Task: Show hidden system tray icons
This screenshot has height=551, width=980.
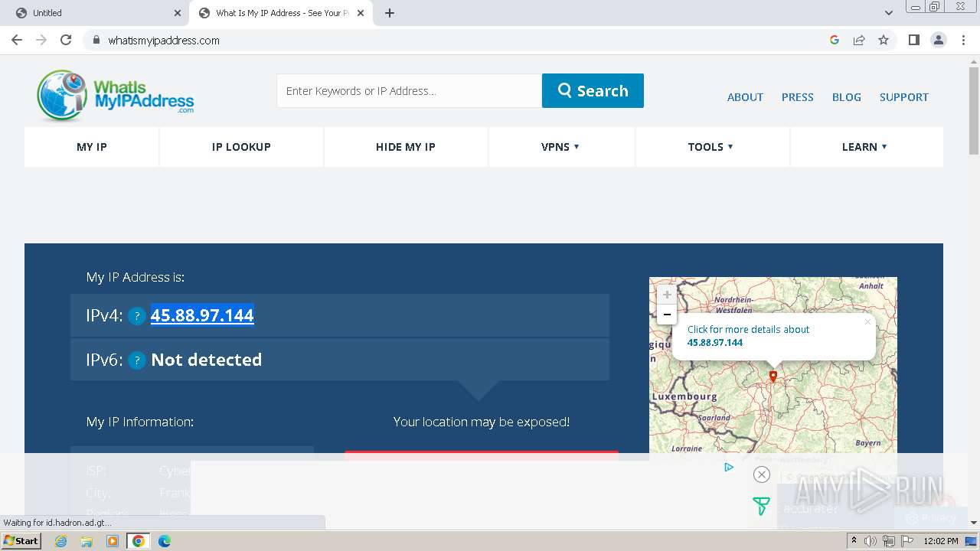Action: pyautogui.click(x=854, y=541)
